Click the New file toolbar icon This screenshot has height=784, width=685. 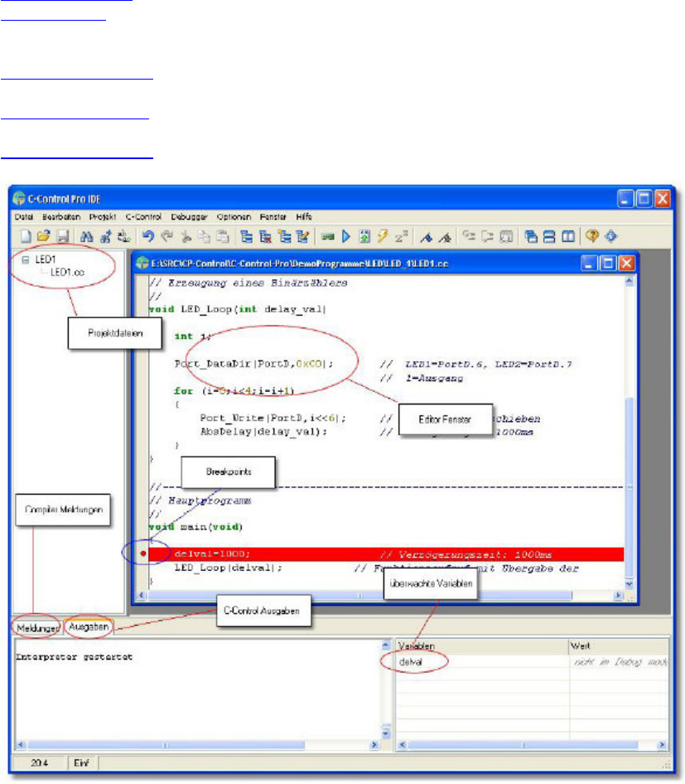[x=26, y=236]
